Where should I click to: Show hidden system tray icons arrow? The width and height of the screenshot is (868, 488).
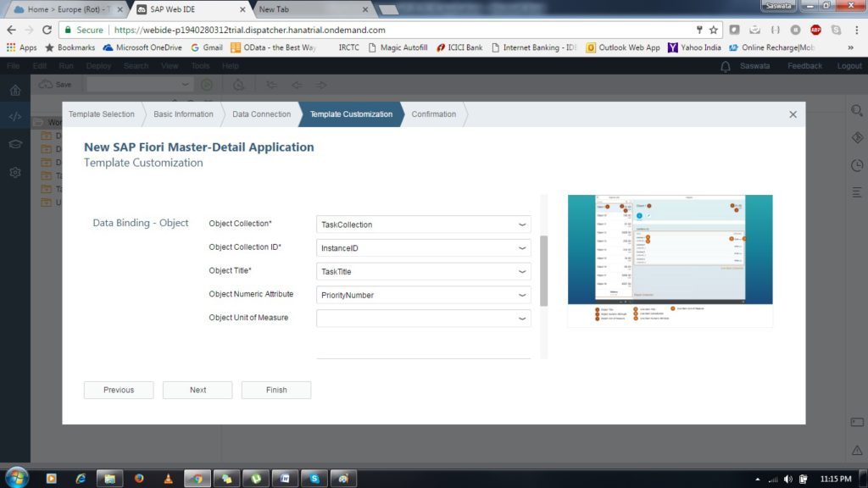click(x=757, y=480)
